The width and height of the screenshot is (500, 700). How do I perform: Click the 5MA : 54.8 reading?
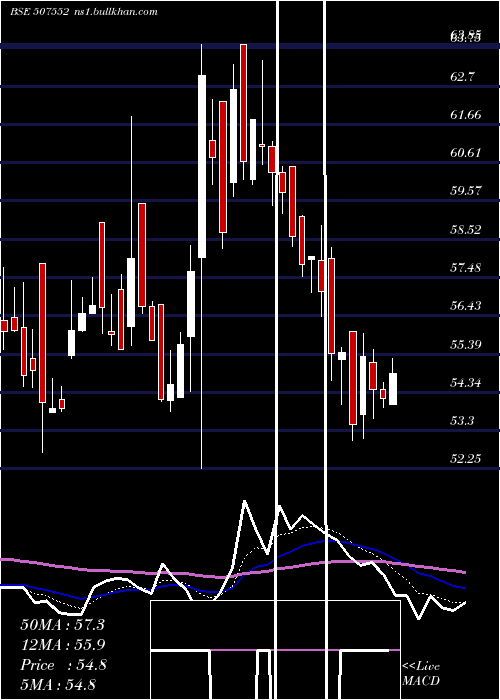pyautogui.click(x=58, y=685)
